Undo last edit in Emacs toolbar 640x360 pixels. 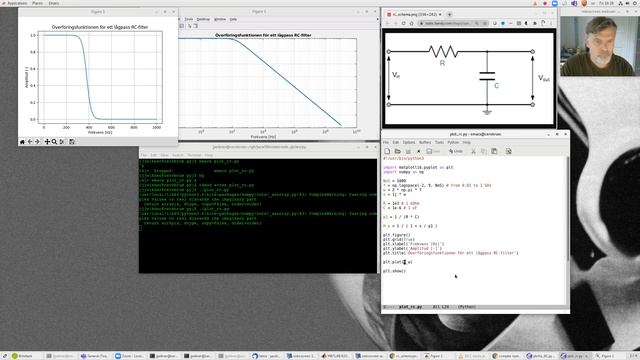(456, 151)
